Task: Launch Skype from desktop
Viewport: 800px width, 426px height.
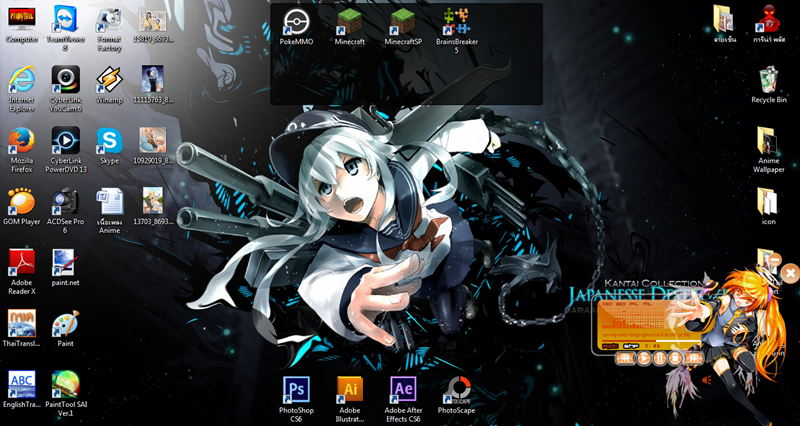Action: point(109,146)
